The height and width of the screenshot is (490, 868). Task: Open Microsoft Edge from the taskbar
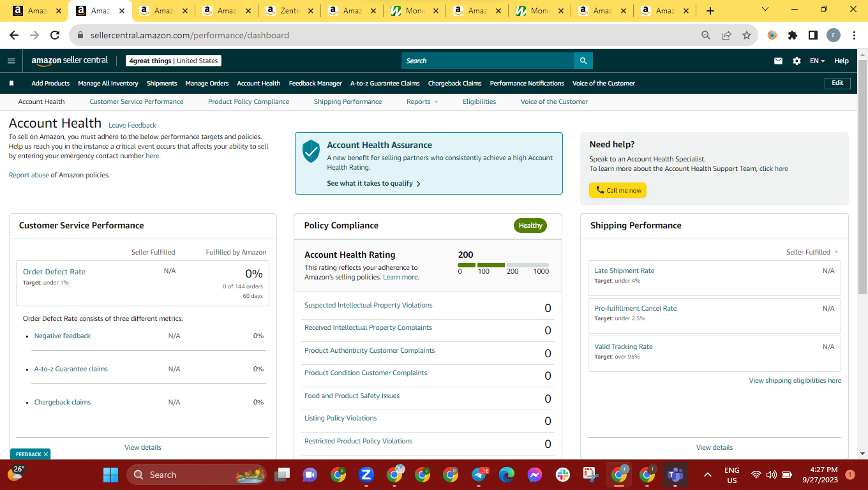pos(507,475)
